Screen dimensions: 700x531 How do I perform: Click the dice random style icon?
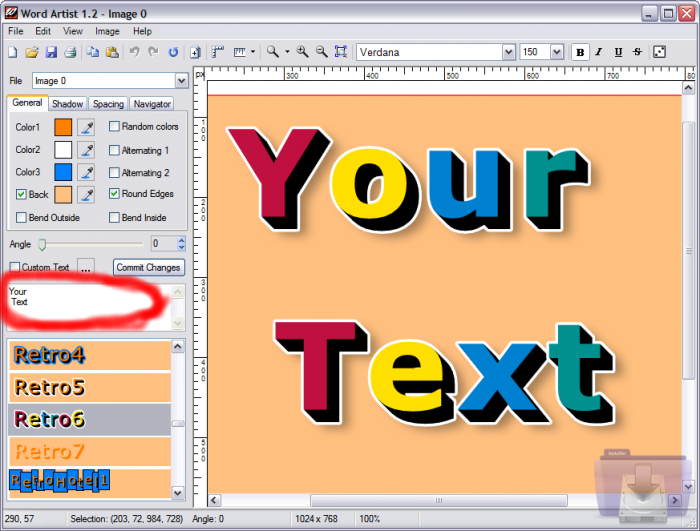coord(659,52)
